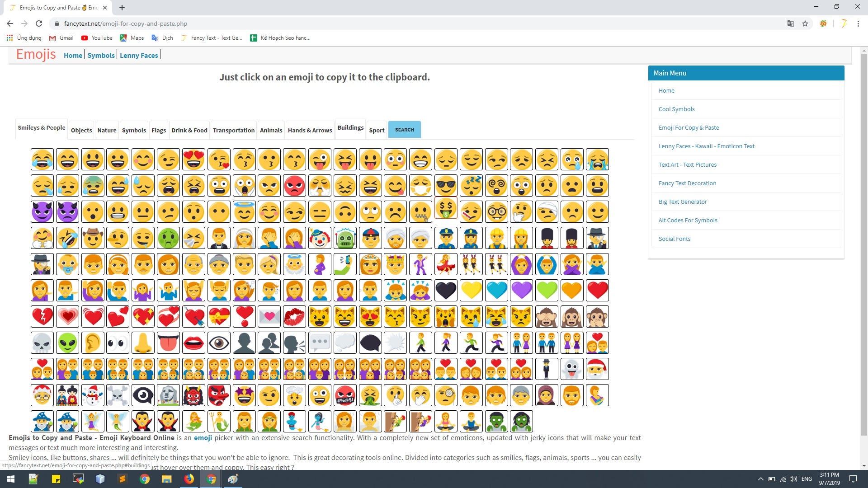Open the Flags emoji tab
The height and width of the screenshot is (488, 868).
coord(158,130)
